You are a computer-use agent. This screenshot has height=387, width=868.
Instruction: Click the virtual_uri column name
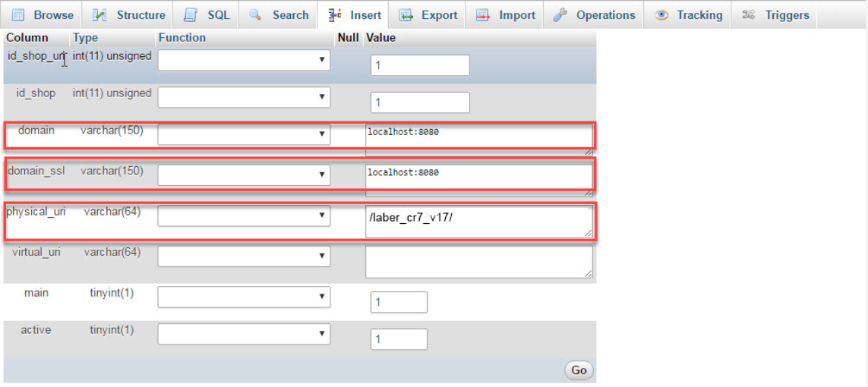36,252
